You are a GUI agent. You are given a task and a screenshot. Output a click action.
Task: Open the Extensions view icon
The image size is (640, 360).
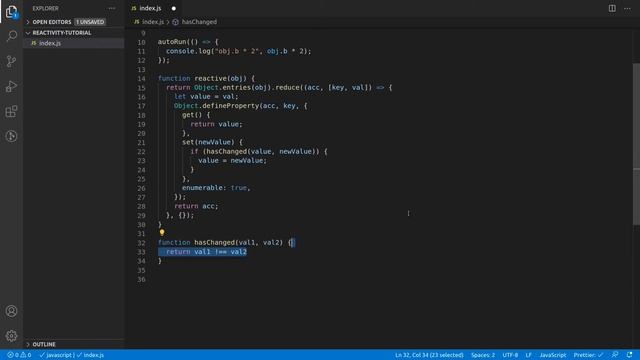pyautogui.click(x=11, y=111)
